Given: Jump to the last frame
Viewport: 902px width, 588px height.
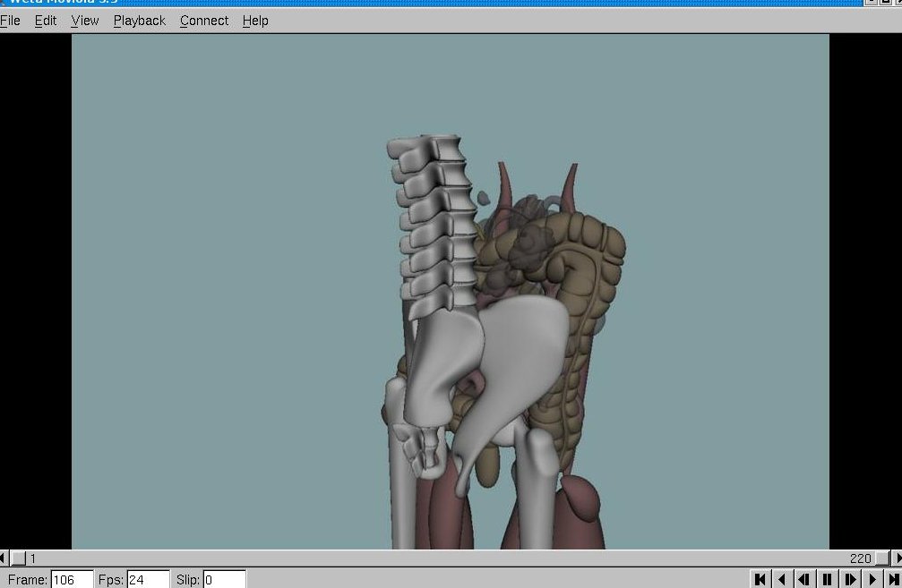Looking at the screenshot, I should pyautogui.click(x=893, y=579).
